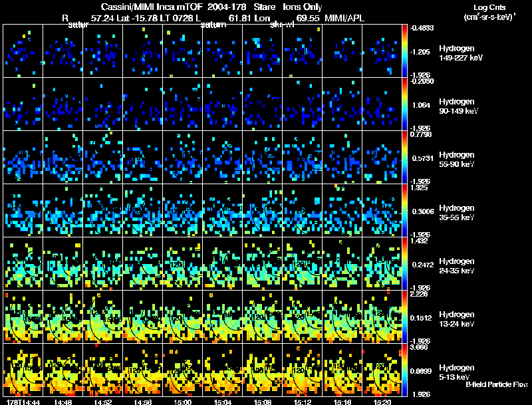Click the MIMI/APL label in header
Image resolution: width=532 pixels, height=405 pixels.
coord(346,18)
